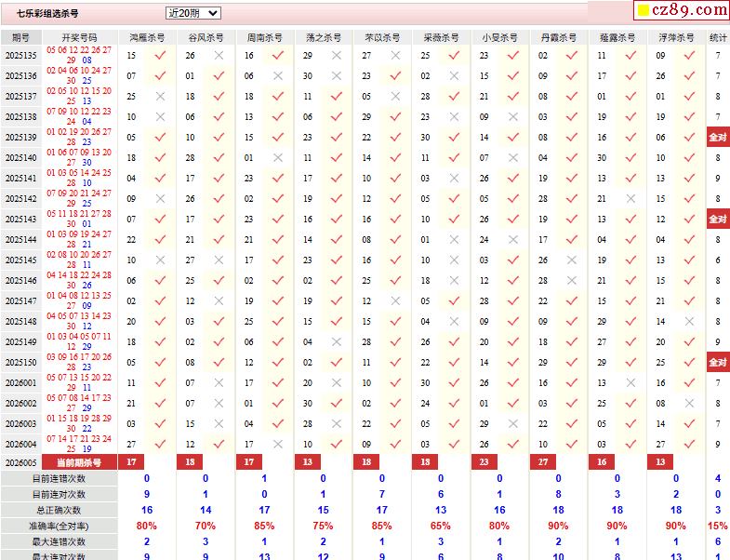This screenshot has height=560, width=730.
Task: Click the cross mark for 周南杀号 in row 2025140
Action: tap(277, 158)
